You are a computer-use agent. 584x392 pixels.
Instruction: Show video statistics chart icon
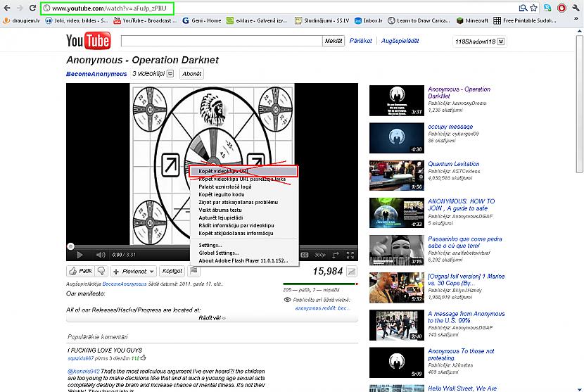point(352,272)
